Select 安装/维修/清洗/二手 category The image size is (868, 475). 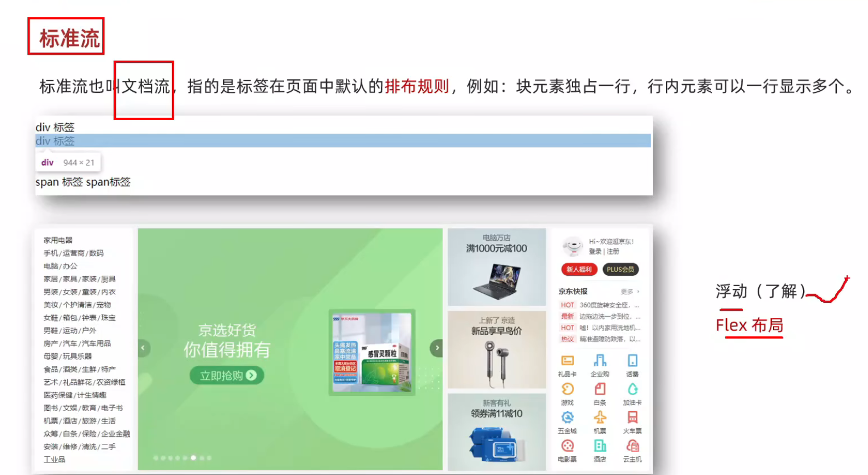click(80, 447)
